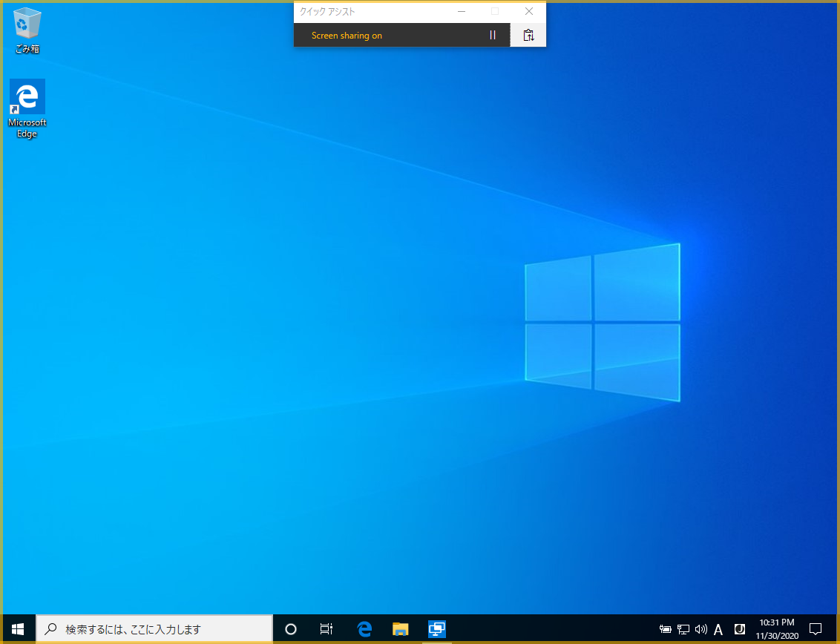Open Task View from the taskbar
This screenshot has width=840, height=644.
click(326, 629)
